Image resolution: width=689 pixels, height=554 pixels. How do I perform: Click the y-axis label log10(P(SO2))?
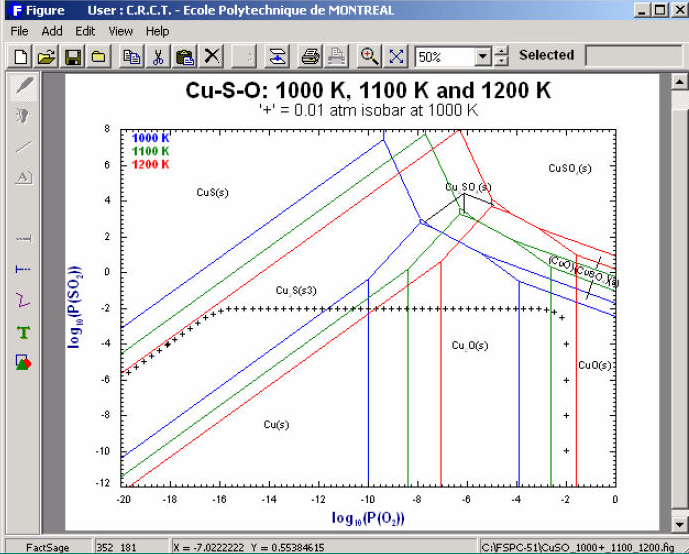pos(75,307)
